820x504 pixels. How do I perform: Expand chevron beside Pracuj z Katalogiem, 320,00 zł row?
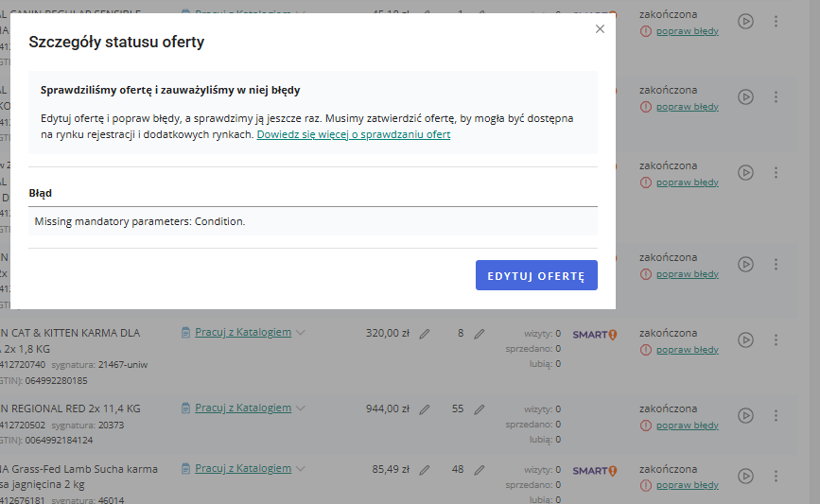click(x=301, y=333)
